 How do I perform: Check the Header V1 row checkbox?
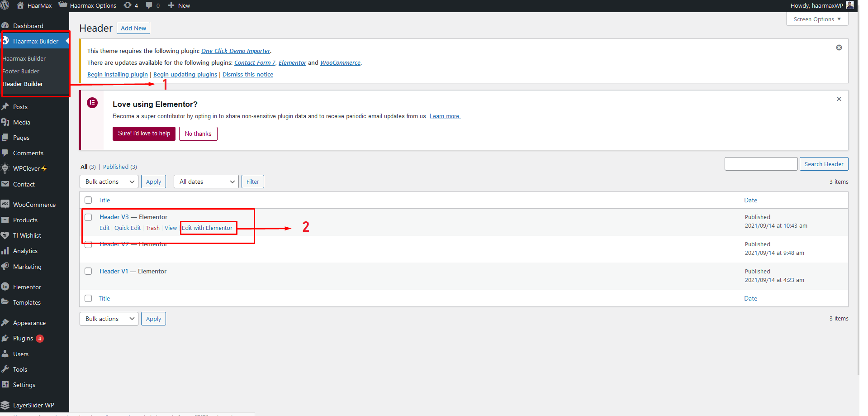(x=88, y=271)
